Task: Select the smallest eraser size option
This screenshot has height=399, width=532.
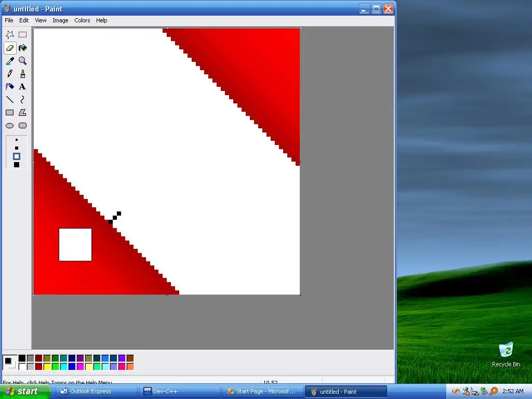Action: point(17,140)
